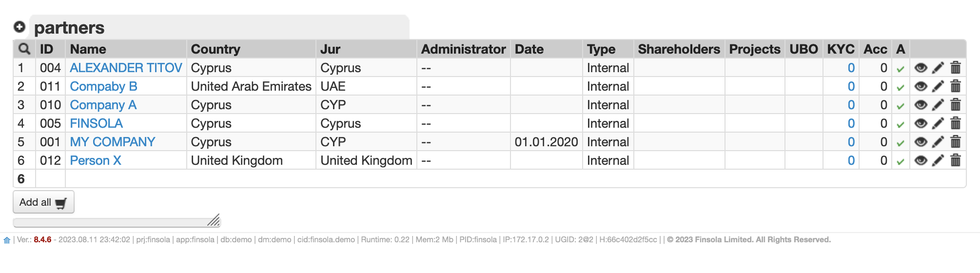
Task: Grab the resize handle beside Add all
Action: 214,220
